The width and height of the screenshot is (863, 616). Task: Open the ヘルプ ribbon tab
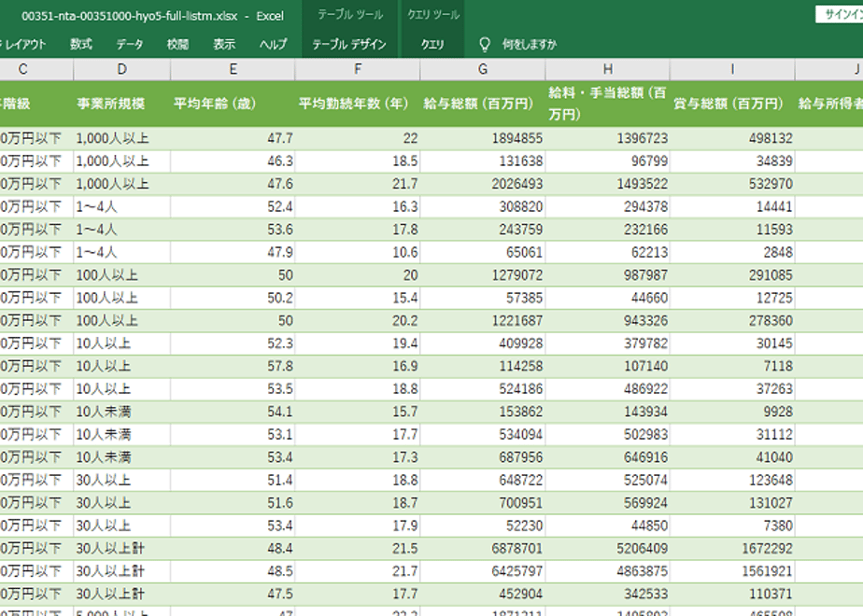(274, 44)
